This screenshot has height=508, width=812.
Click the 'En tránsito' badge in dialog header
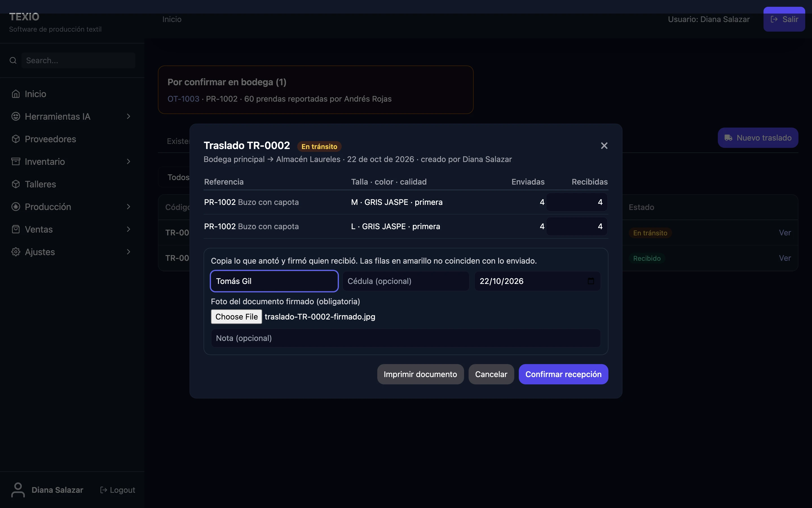[319, 146]
